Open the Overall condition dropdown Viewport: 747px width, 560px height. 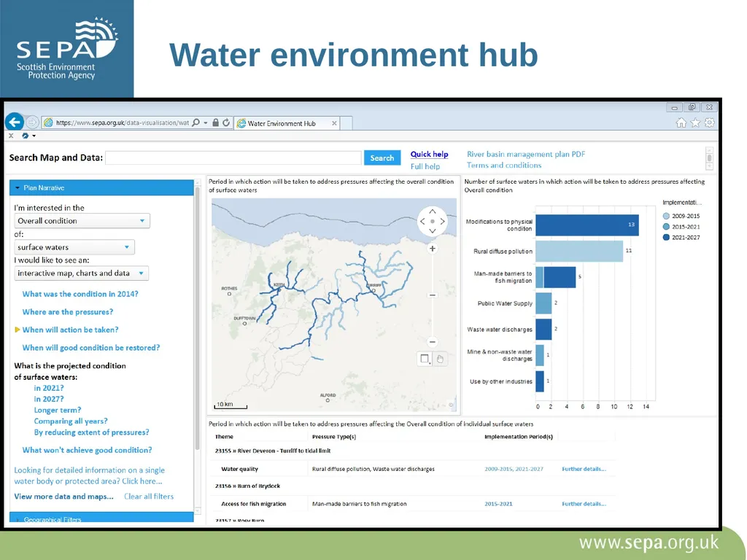82,221
